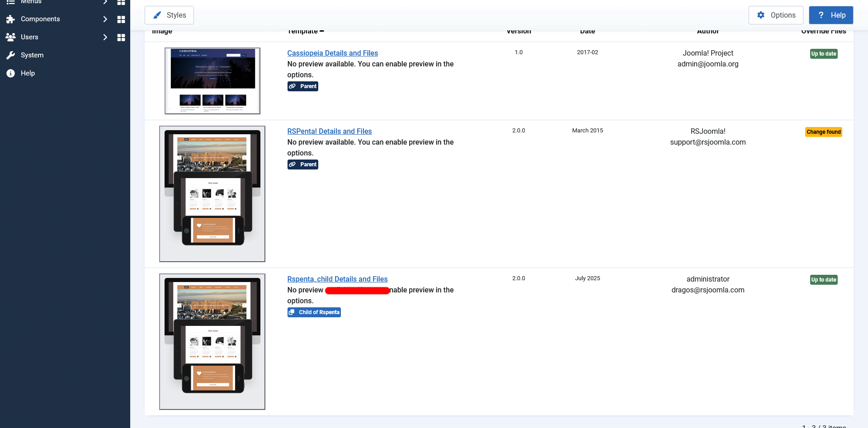Open the System menu item
The width and height of the screenshot is (868, 428).
point(32,55)
